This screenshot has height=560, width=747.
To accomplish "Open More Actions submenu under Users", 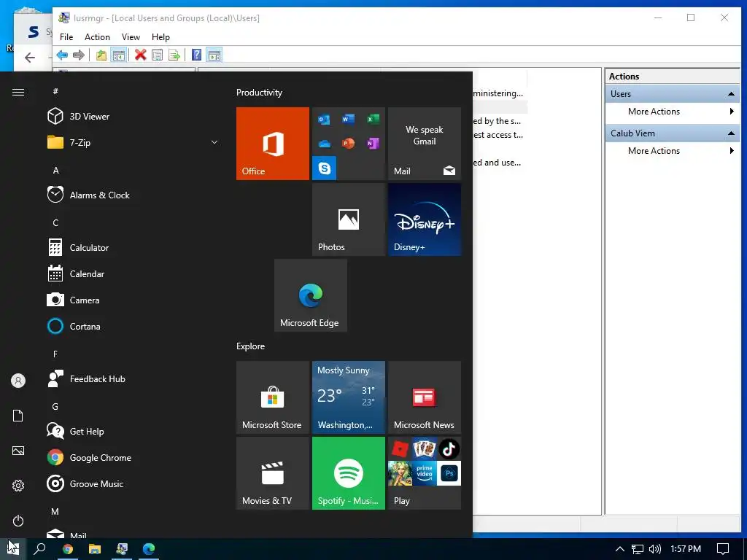I will point(673,112).
